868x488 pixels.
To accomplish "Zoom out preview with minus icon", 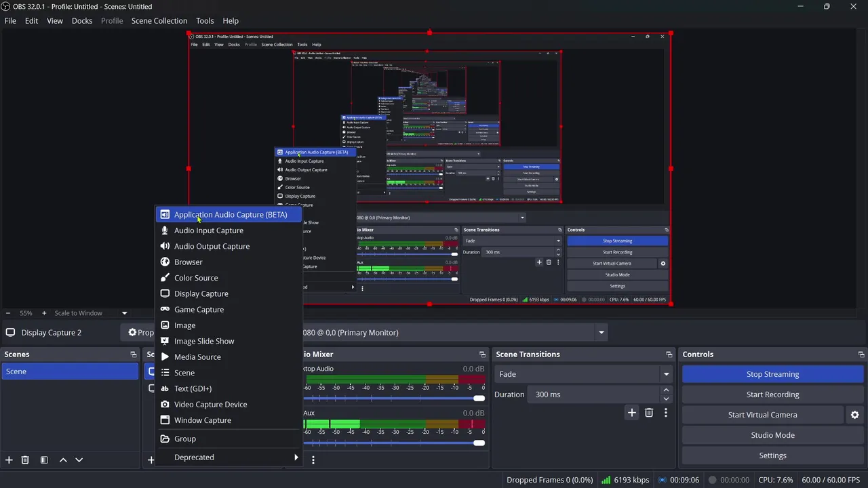I will pos(8,313).
